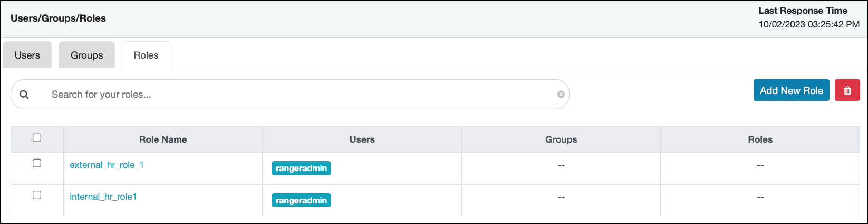Click the Last Response Time timestamp
Viewport: 868px width, 224px height.
pyautogui.click(x=809, y=24)
